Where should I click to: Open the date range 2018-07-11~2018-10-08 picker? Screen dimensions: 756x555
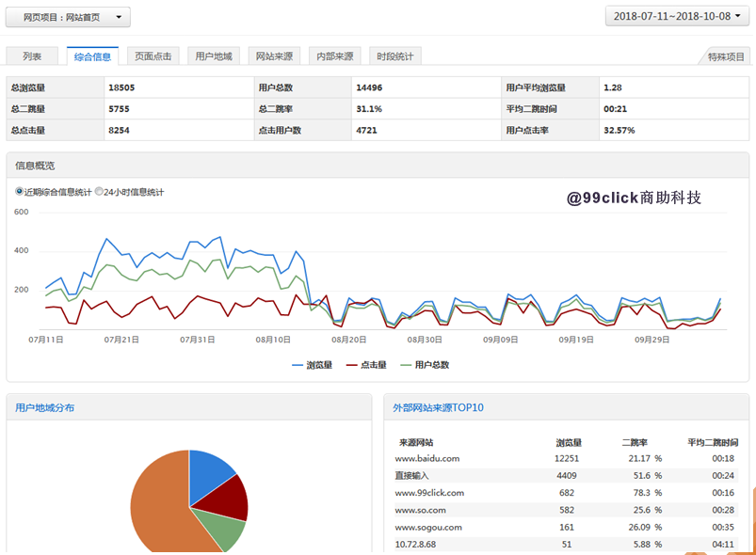[x=677, y=16]
